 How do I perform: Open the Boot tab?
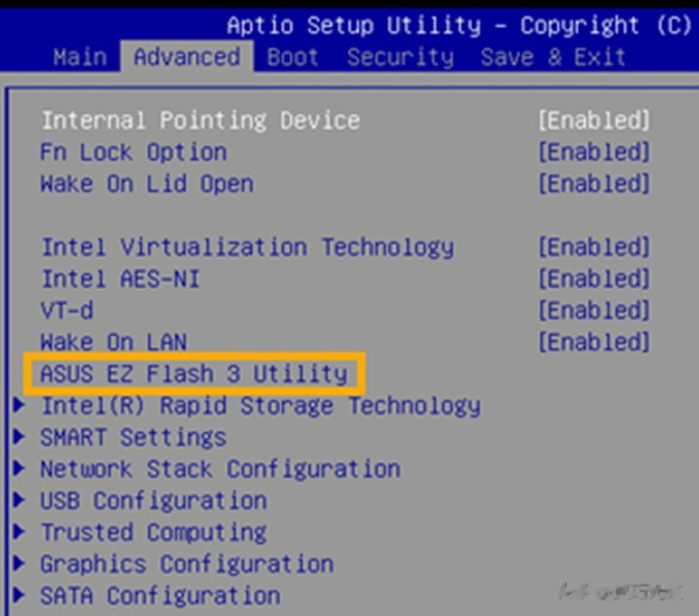(292, 57)
